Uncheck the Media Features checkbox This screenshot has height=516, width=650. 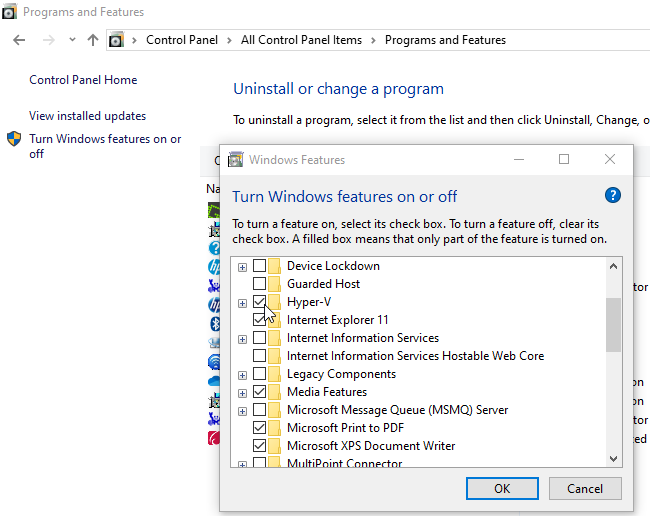click(x=260, y=391)
